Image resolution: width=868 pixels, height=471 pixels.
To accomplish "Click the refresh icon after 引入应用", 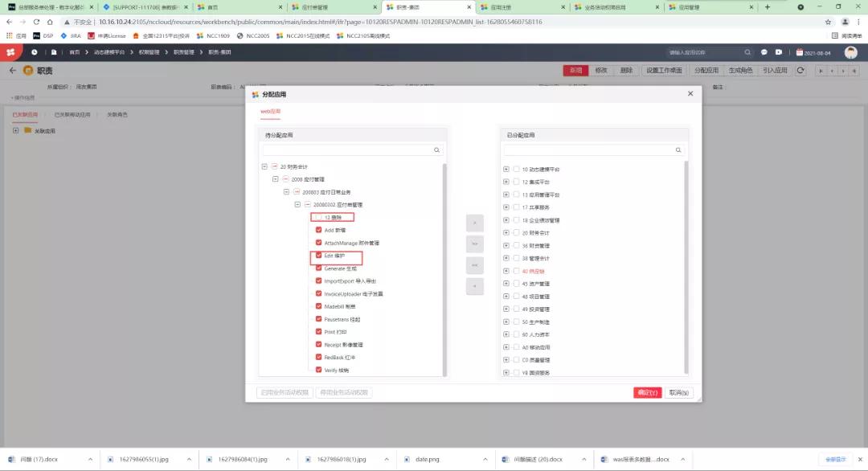I will 800,70.
